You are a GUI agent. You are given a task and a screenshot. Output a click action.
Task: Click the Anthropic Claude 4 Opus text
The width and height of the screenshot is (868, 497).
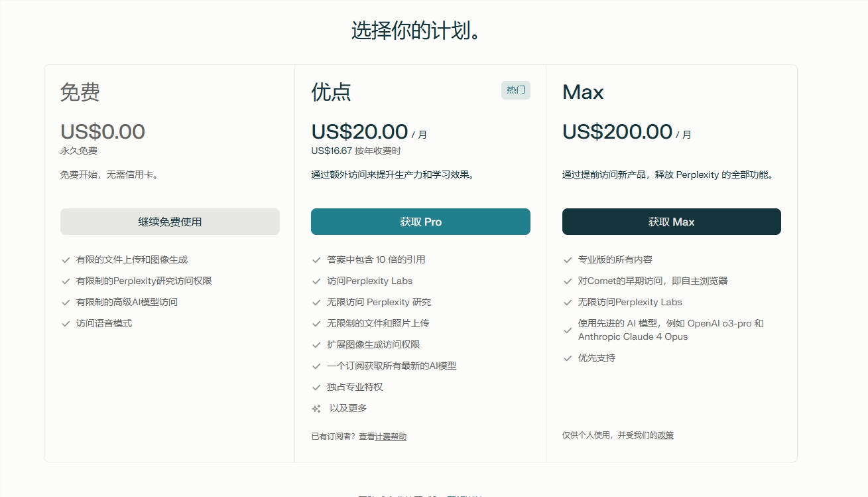point(633,336)
